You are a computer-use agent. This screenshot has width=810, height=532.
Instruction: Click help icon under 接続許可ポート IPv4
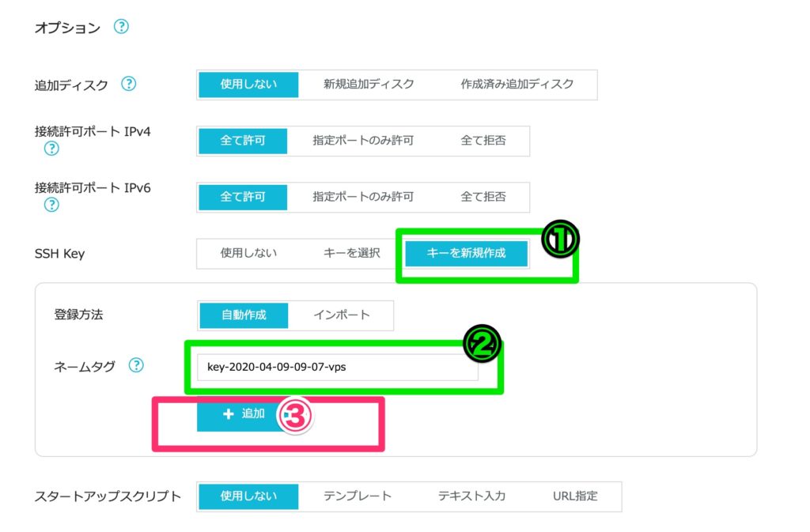tap(52, 149)
